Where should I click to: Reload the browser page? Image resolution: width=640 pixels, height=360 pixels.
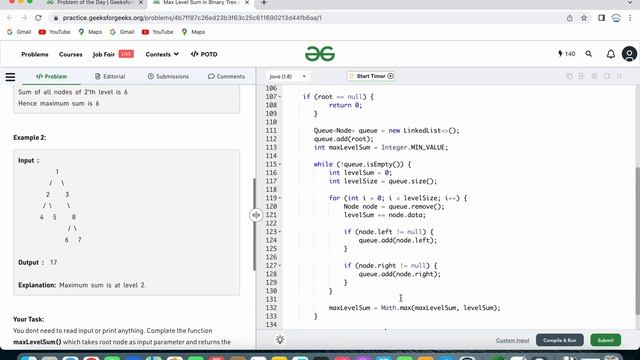tap(38, 18)
